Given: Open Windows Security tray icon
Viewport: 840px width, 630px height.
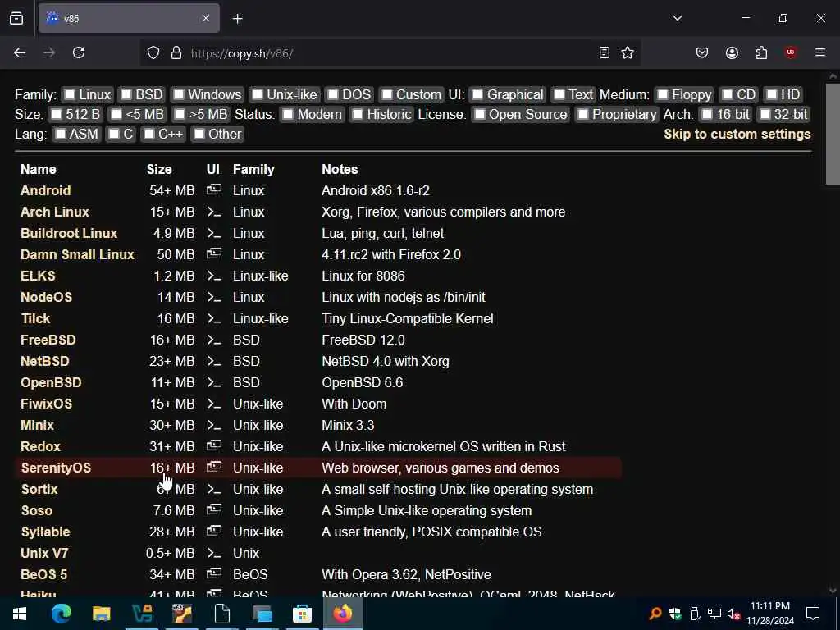Looking at the screenshot, I should (675, 614).
